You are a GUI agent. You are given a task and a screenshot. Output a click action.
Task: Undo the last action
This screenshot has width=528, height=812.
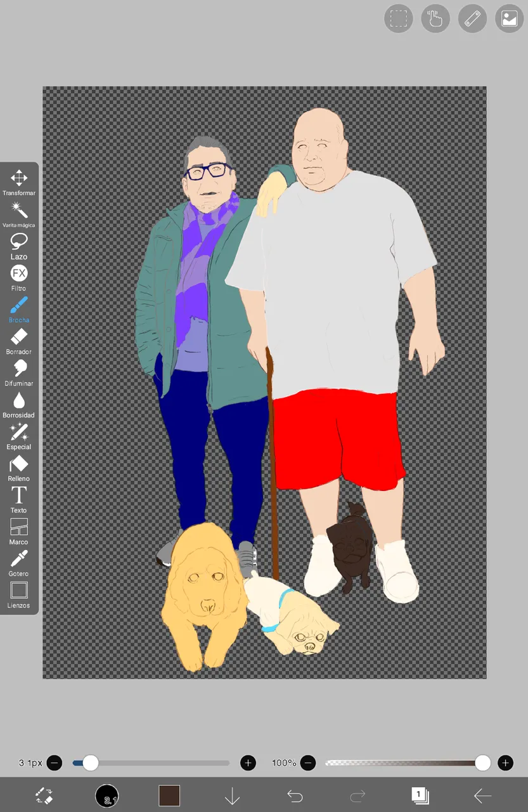coord(295,796)
